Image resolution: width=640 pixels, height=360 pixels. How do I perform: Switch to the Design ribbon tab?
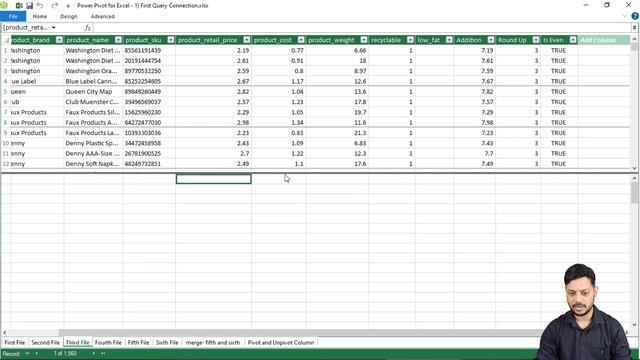69,16
